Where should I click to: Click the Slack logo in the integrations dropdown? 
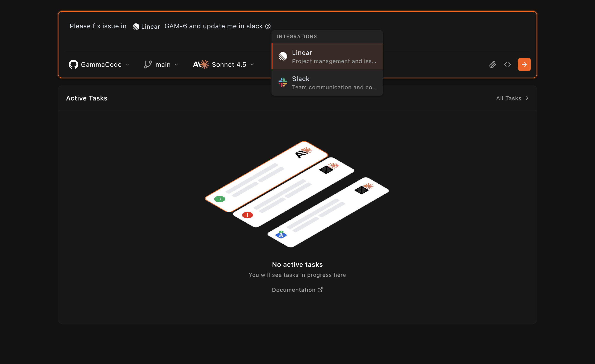(x=283, y=82)
